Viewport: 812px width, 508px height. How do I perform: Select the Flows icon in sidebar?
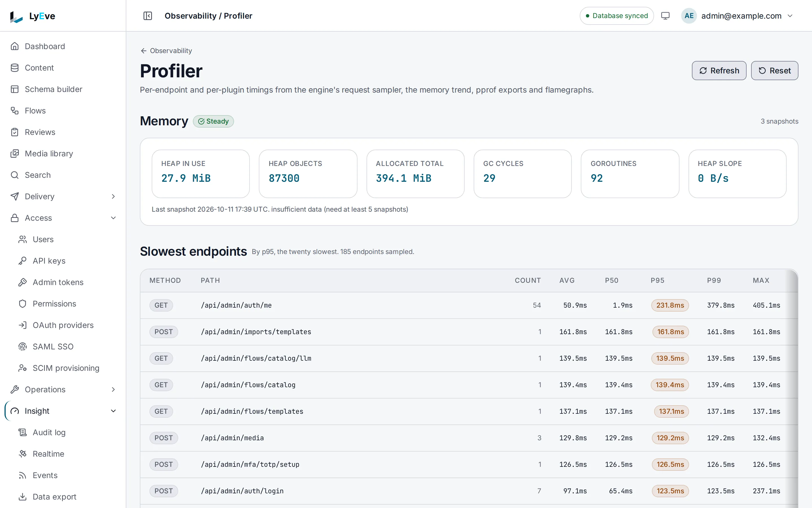[x=14, y=111]
